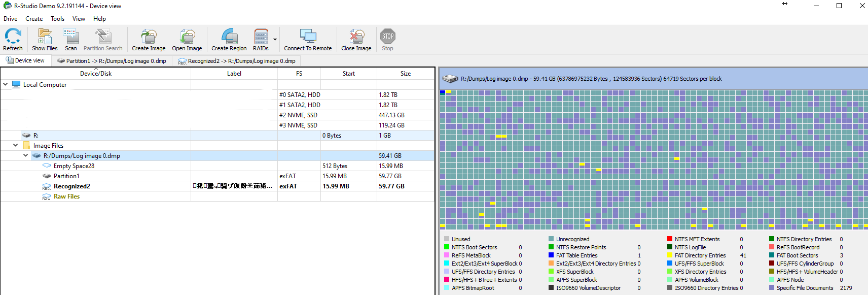Image resolution: width=868 pixels, height=295 pixels.
Task: Click the ReFS MetaBlock legend label
Action: point(471,255)
